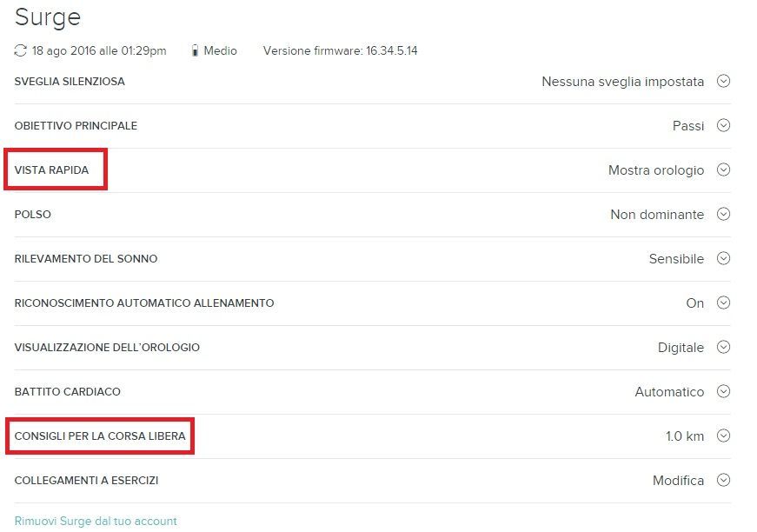
Task: Click the value Nessuna sveglia impostata
Action: coord(623,82)
